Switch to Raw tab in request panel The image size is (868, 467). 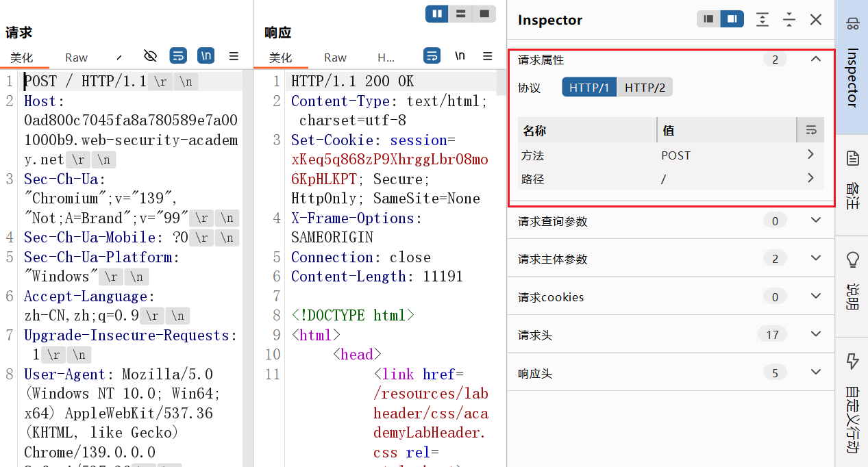click(77, 58)
